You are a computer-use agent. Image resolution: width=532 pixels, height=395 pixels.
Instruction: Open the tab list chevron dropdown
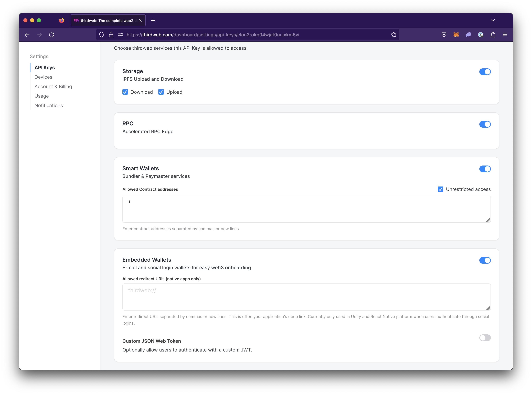(493, 20)
